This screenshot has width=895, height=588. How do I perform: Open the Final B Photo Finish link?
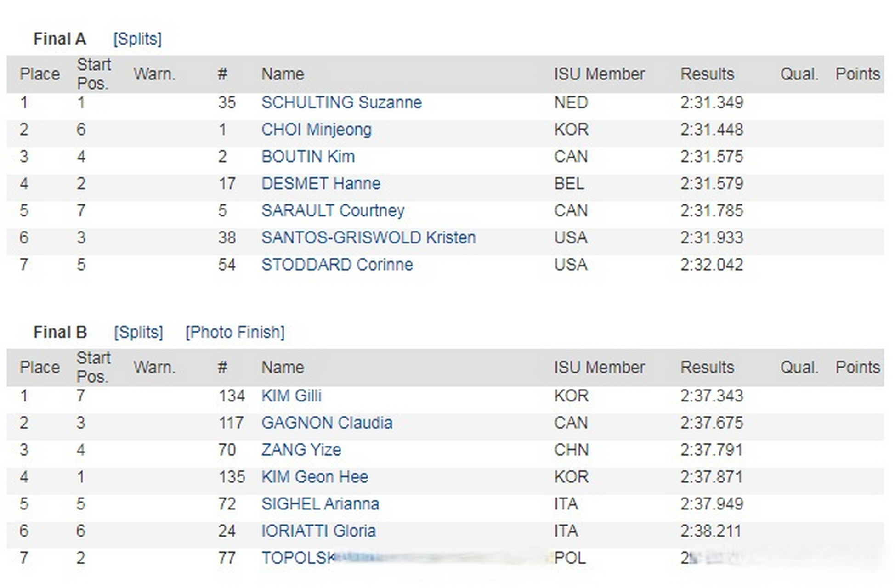point(235,332)
